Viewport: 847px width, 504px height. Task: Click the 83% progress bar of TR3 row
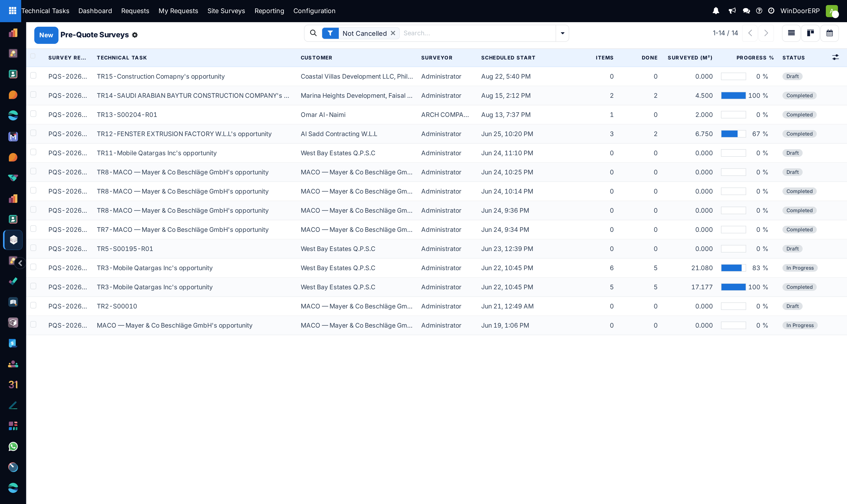pos(733,268)
